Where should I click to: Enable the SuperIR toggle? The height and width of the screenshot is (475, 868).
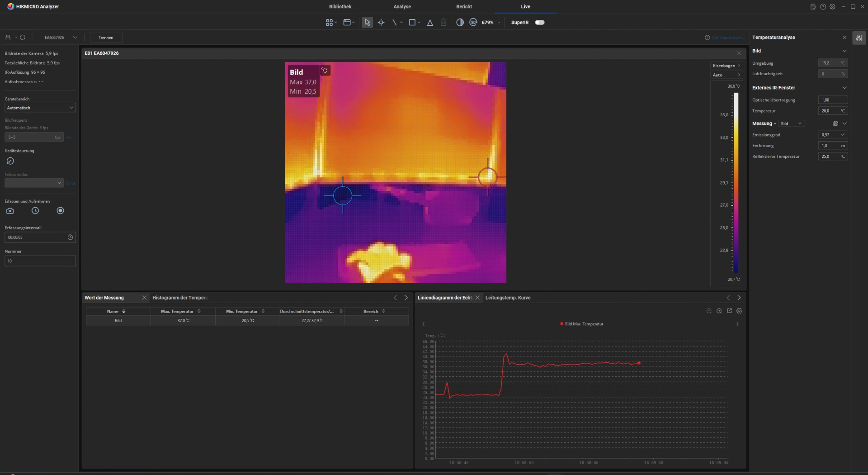[540, 23]
